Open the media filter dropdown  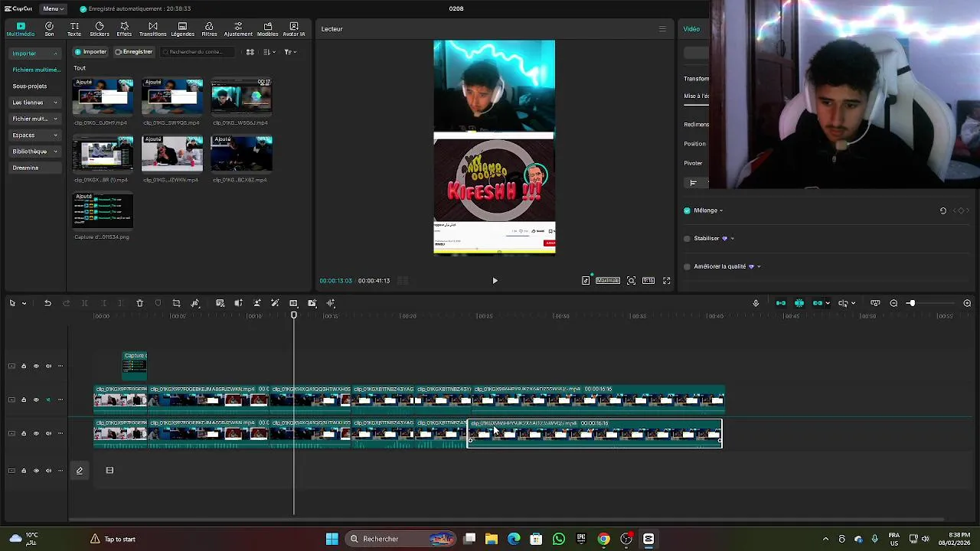point(289,52)
